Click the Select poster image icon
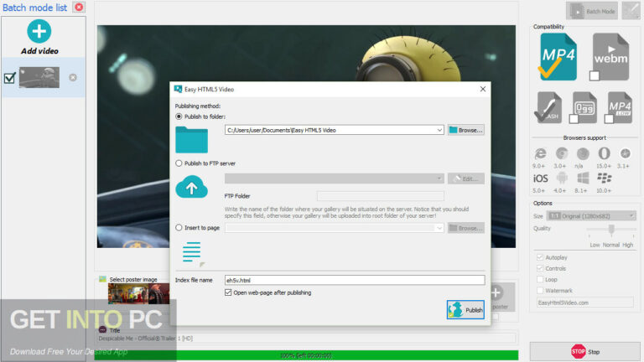Image resolution: width=644 pixels, height=362 pixels. point(102,279)
